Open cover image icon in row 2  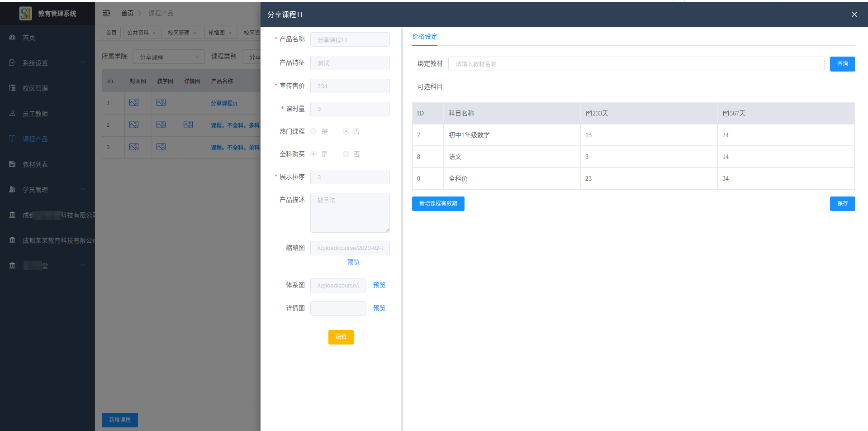[134, 125]
